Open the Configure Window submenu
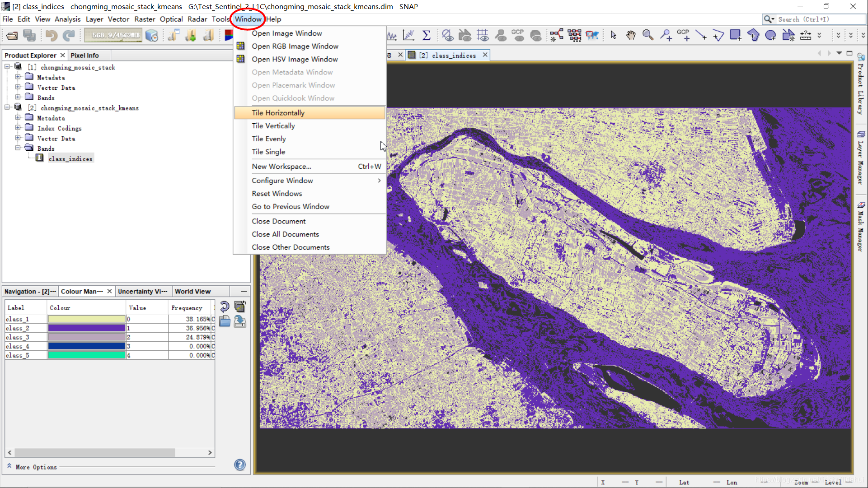Image resolution: width=868 pixels, height=488 pixels. coord(310,181)
